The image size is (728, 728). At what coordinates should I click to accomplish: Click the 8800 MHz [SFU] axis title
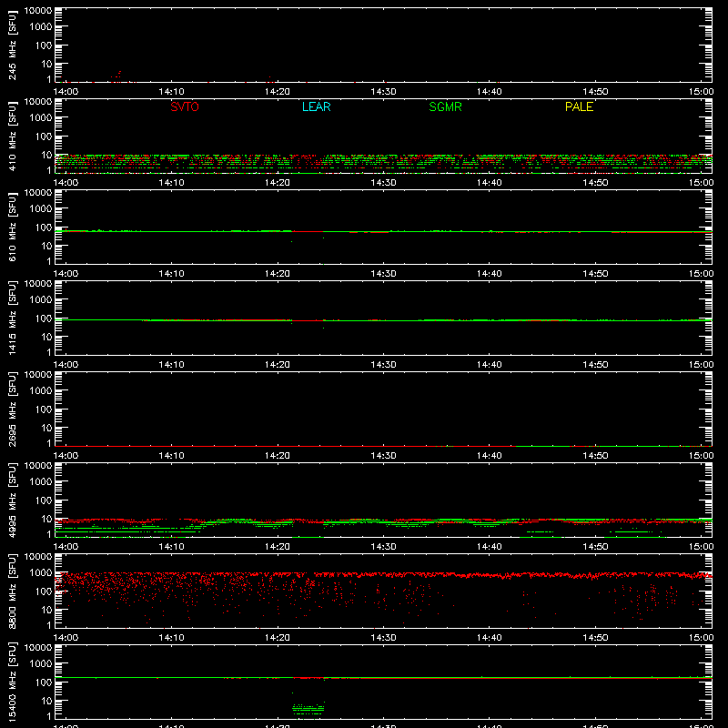[12, 591]
